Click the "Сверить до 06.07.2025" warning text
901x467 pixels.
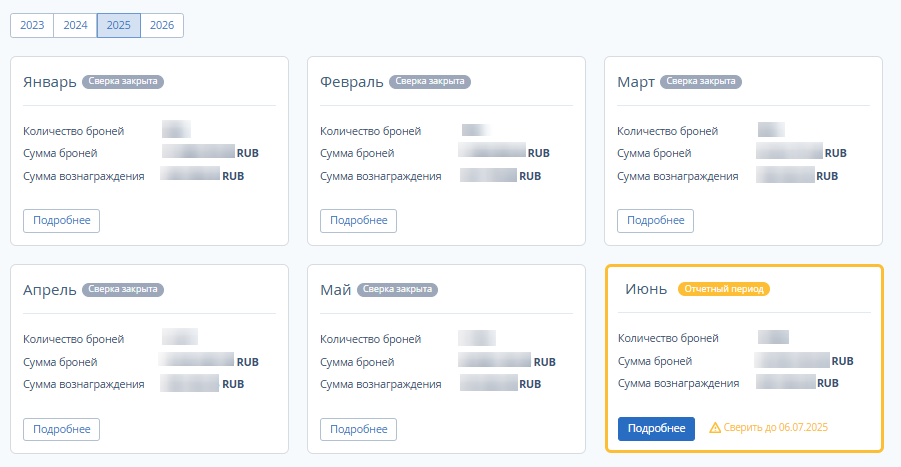(x=775, y=428)
